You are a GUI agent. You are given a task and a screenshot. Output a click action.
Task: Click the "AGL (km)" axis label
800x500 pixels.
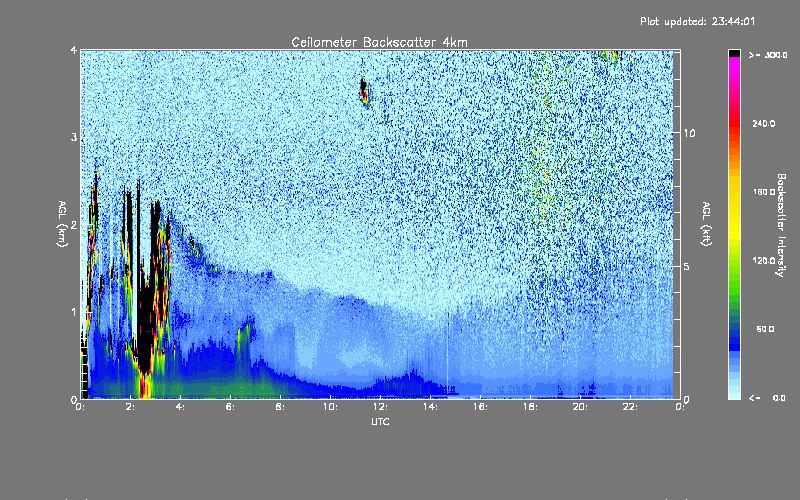tap(62, 224)
